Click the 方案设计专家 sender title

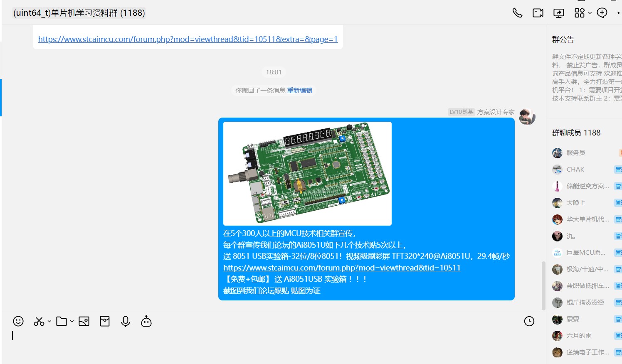click(x=496, y=112)
